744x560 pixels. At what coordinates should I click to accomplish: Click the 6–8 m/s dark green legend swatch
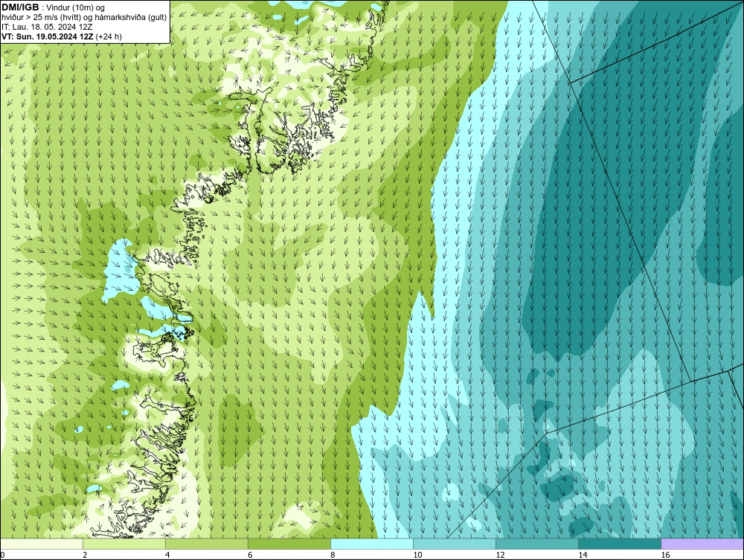click(289, 544)
